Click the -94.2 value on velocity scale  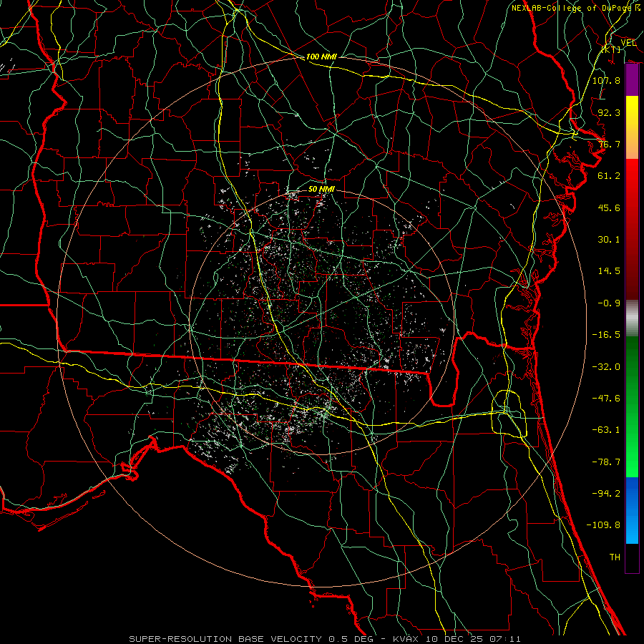[606, 494]
